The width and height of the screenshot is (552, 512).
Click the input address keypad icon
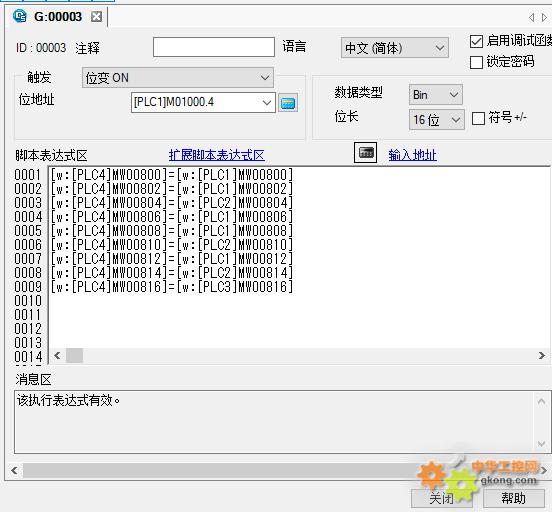click(x=365, y=152)
